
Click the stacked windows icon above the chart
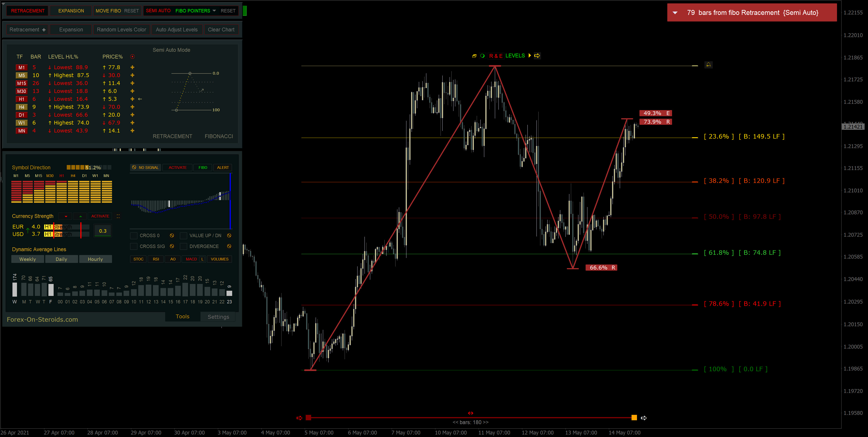[x=474, y=56]
